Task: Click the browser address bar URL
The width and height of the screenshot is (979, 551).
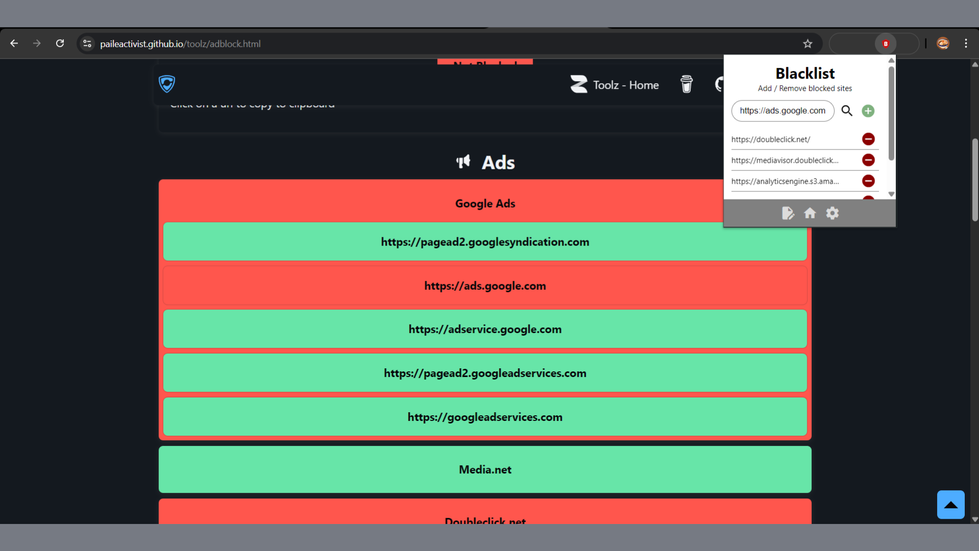Action: [x=180, y=44]
